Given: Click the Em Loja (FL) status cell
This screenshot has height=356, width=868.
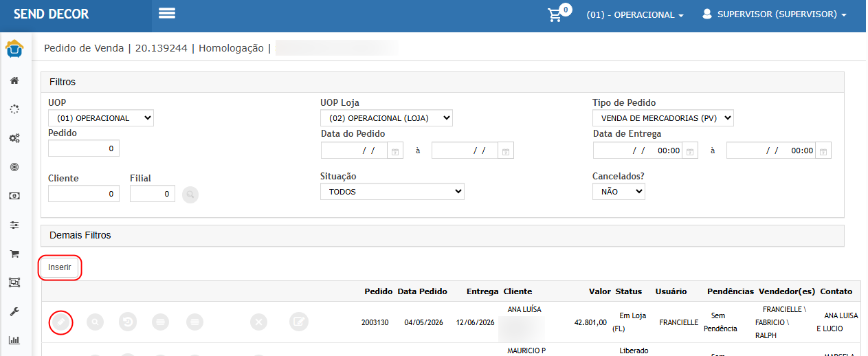Looking at the screenshot, I should (x=628, y=322).
